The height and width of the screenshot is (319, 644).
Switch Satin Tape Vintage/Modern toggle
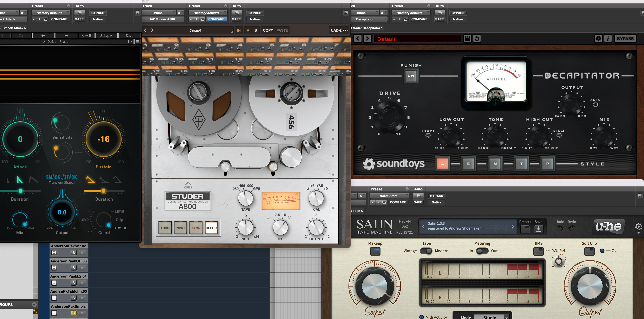pos(426,251)
